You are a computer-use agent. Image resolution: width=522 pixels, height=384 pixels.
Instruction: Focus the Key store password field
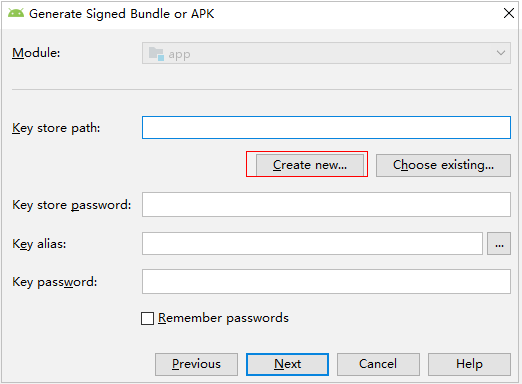[x=326, y=204]
